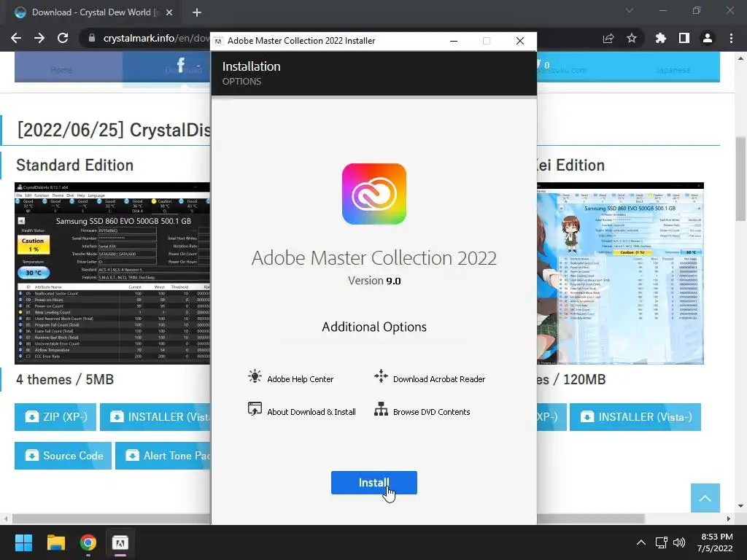Click the page vertical scrollbar
747x560 pixels.
tap(740, 181)
